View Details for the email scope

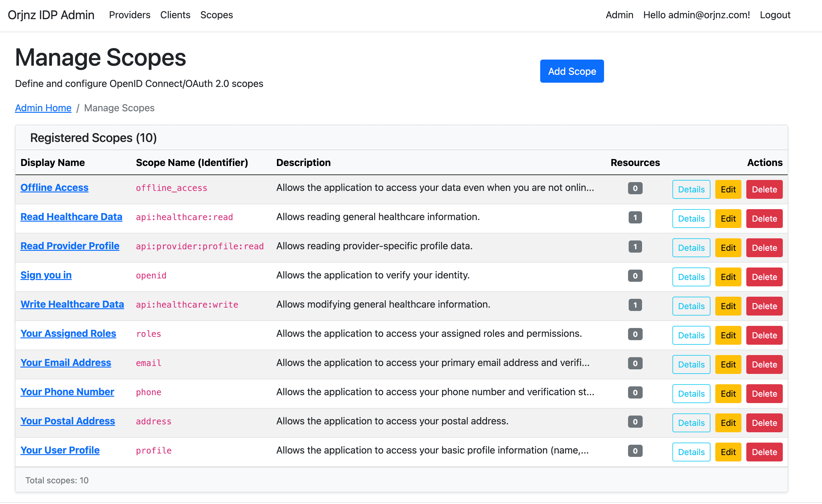(691, 364)
